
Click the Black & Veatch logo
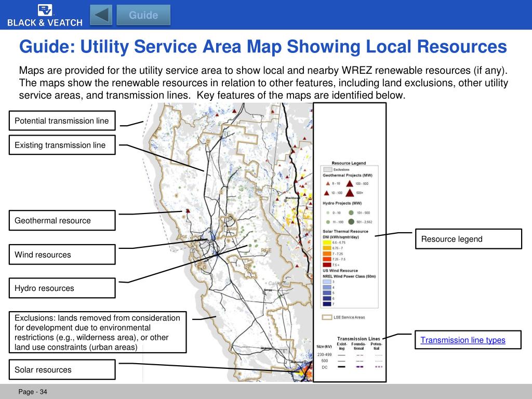pos(45,15)
